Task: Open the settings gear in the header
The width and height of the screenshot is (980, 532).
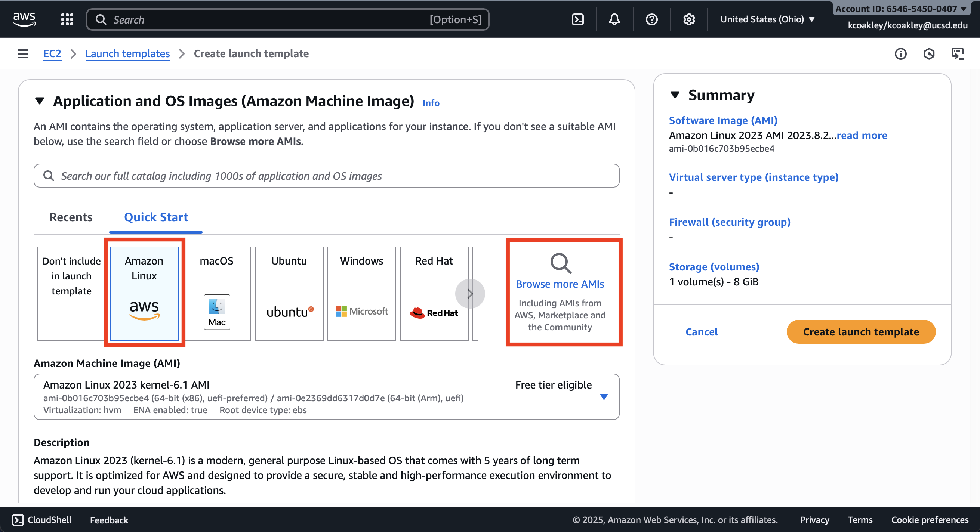Action: 688,19
